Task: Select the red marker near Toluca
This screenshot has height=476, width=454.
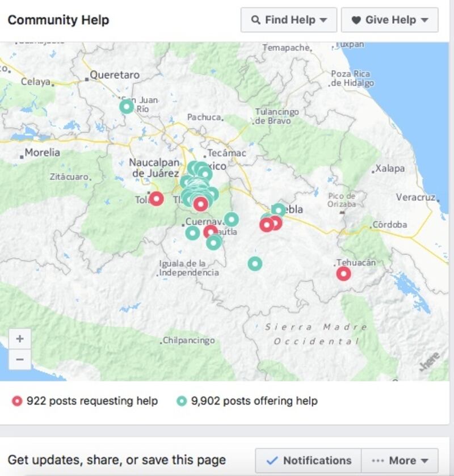Action: coord(157,199)
